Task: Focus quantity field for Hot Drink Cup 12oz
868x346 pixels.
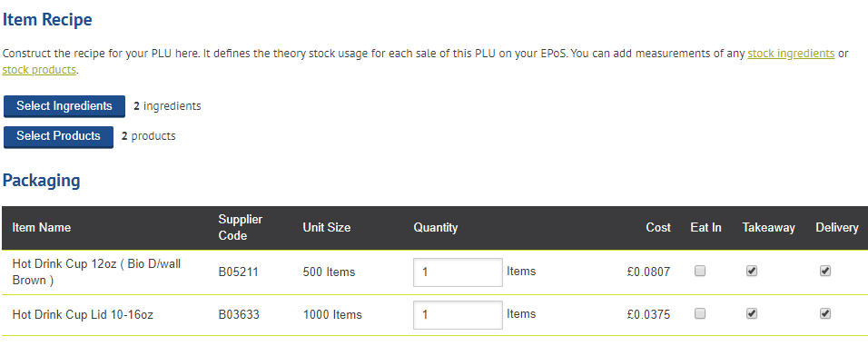Action: 458,272
